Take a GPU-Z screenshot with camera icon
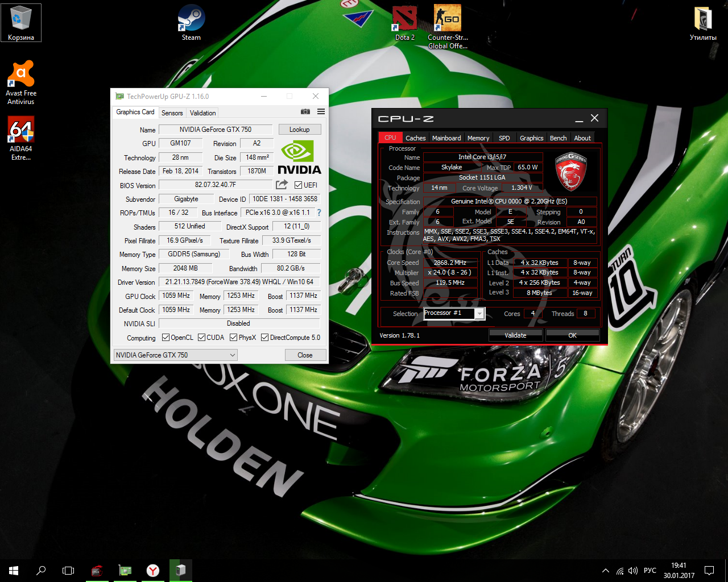The image size is (728, 582). pyautogui.click(x=305, y=112)
